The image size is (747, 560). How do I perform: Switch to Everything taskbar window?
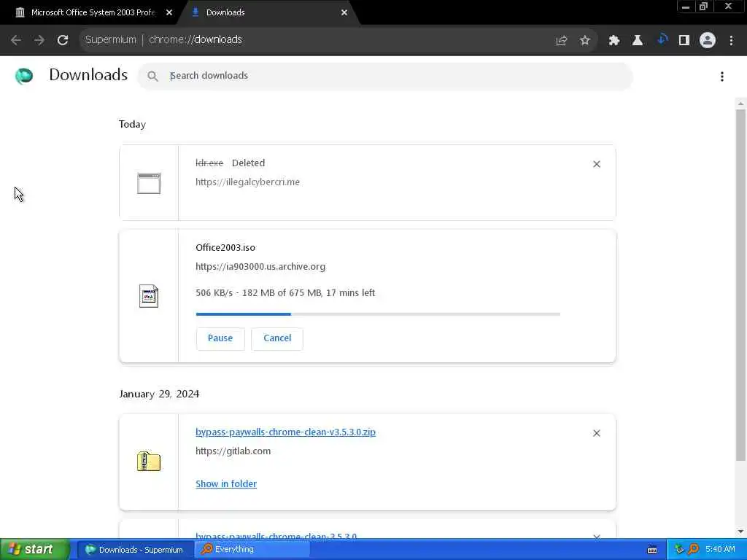click(252, 550)
